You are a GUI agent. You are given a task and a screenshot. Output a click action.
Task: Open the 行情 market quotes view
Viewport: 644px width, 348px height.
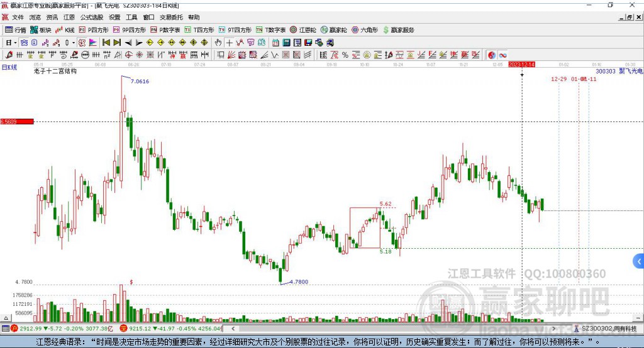coord(16,30)
